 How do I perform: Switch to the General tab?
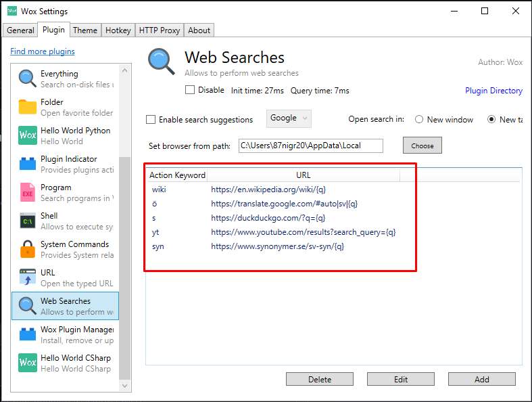coord(20,30)
